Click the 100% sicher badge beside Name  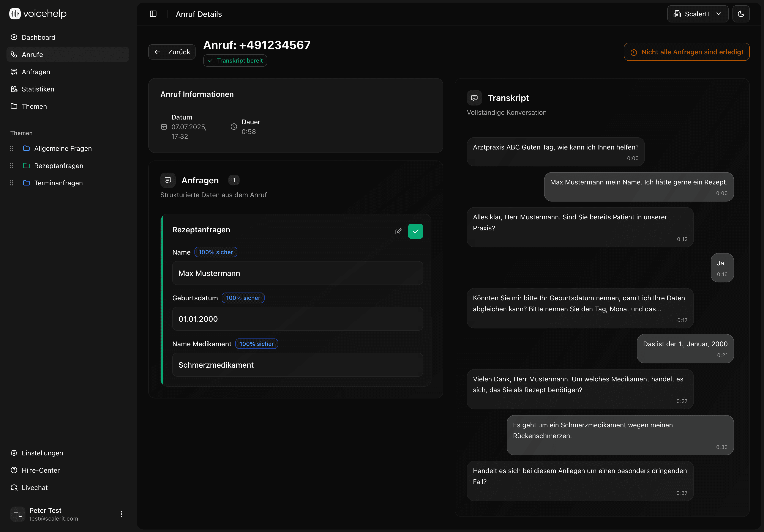[216, 252]
